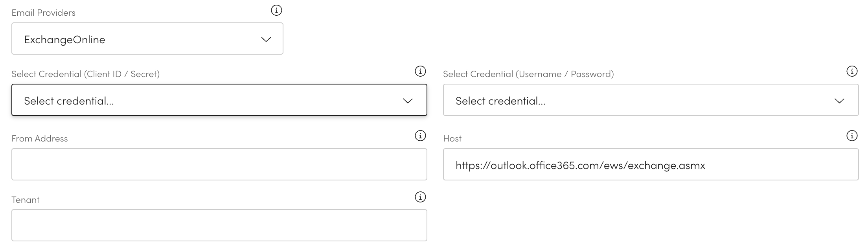
Task: Click the "Select Credential (Username / Password)" label
Action: pos(528,74)
